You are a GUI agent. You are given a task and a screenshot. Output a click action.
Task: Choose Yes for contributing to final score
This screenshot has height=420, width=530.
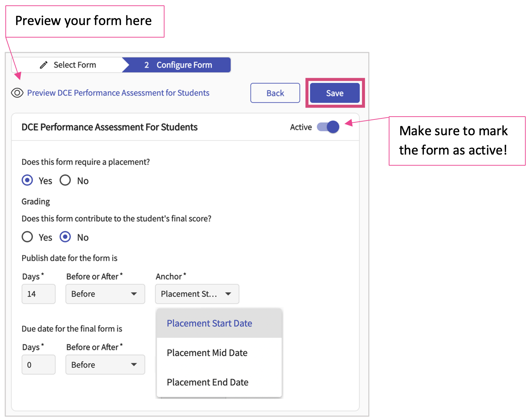click(28, 237)
